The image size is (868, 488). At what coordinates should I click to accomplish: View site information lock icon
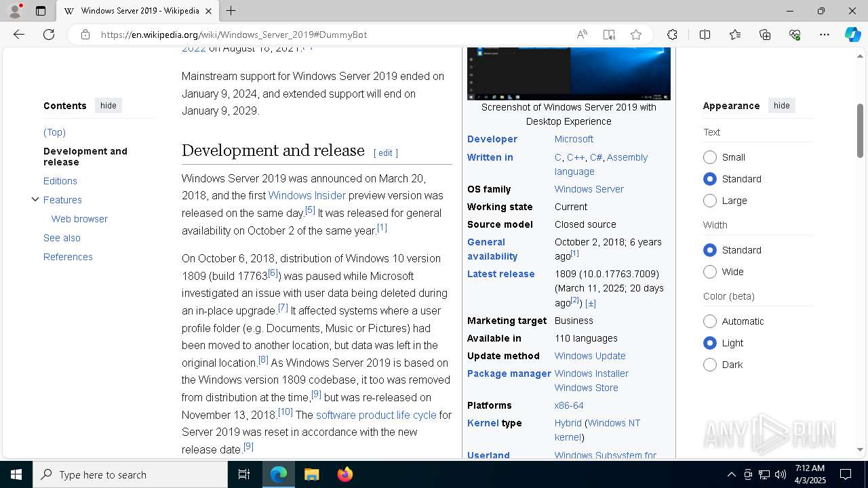[85, 35]
